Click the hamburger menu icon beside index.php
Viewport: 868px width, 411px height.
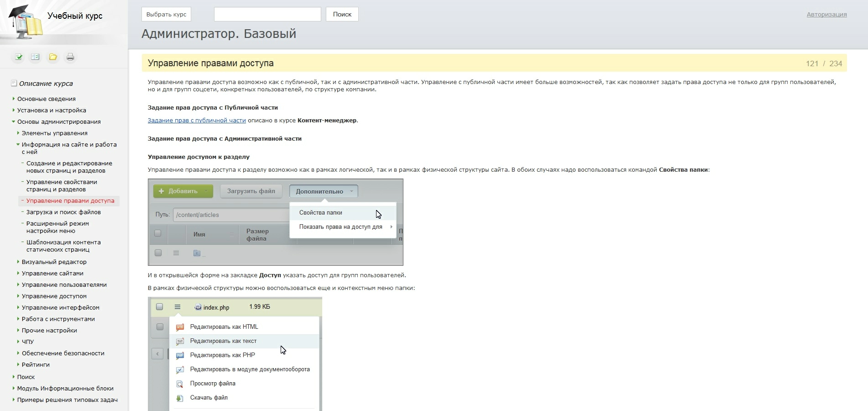click(x=178, y=307)
